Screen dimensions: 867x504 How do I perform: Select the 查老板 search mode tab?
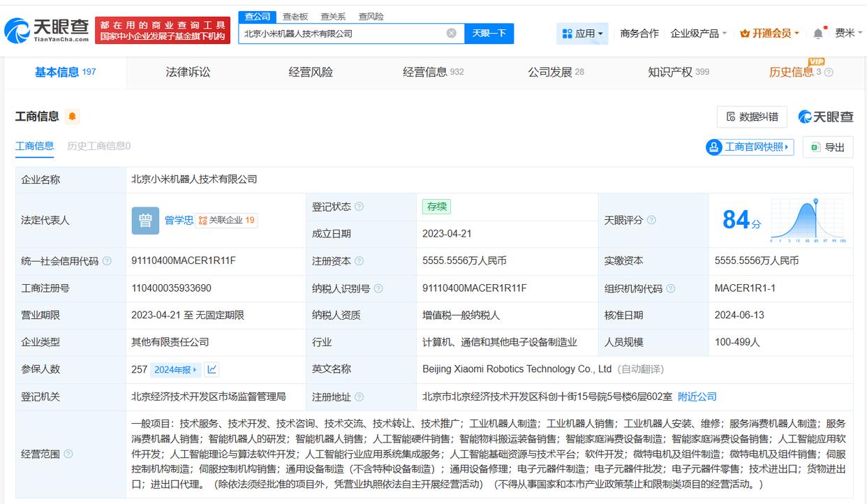295,16
